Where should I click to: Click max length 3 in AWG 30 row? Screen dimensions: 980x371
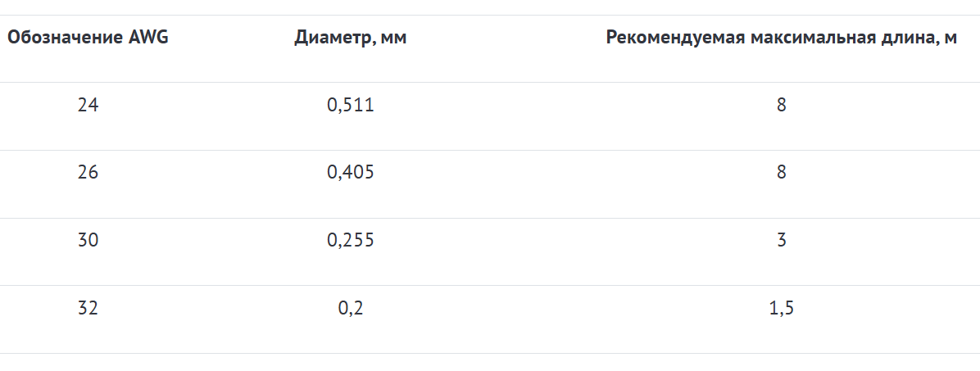(781, 241)
